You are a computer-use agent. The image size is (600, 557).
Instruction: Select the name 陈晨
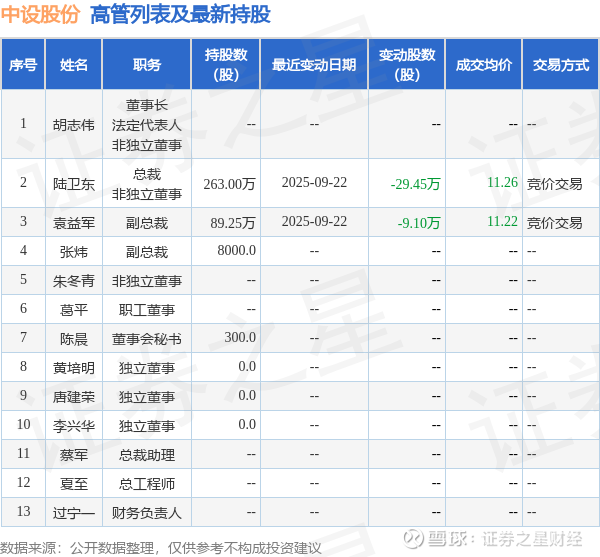(73, 339)
